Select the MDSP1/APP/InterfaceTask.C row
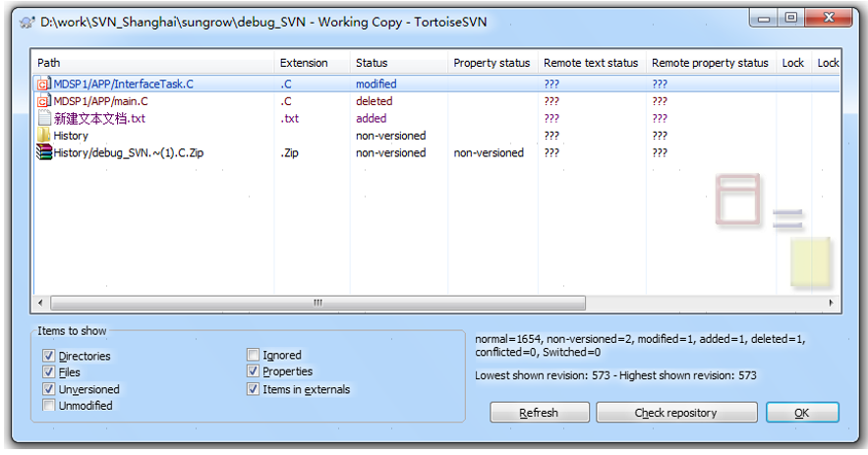 [436, 85]
